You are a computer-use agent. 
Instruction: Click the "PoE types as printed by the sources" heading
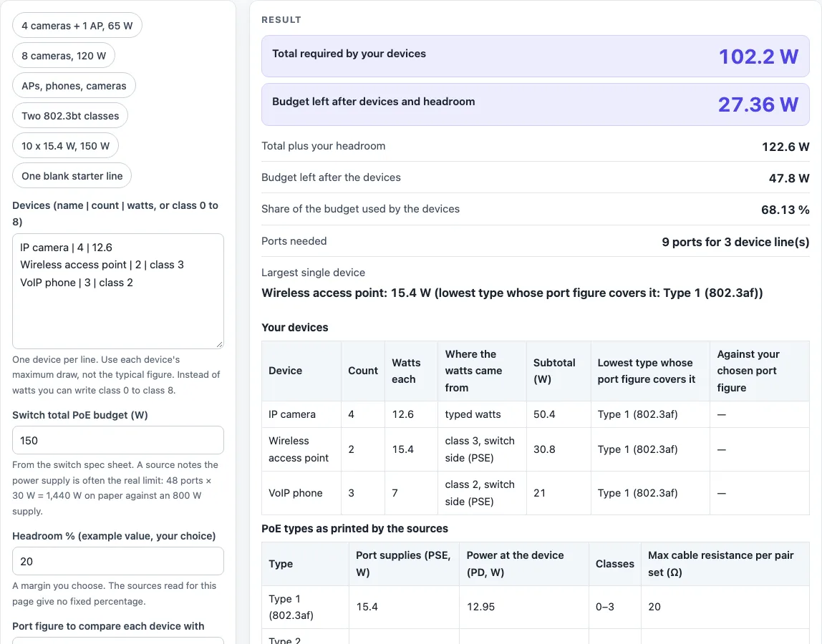[355, 529]
